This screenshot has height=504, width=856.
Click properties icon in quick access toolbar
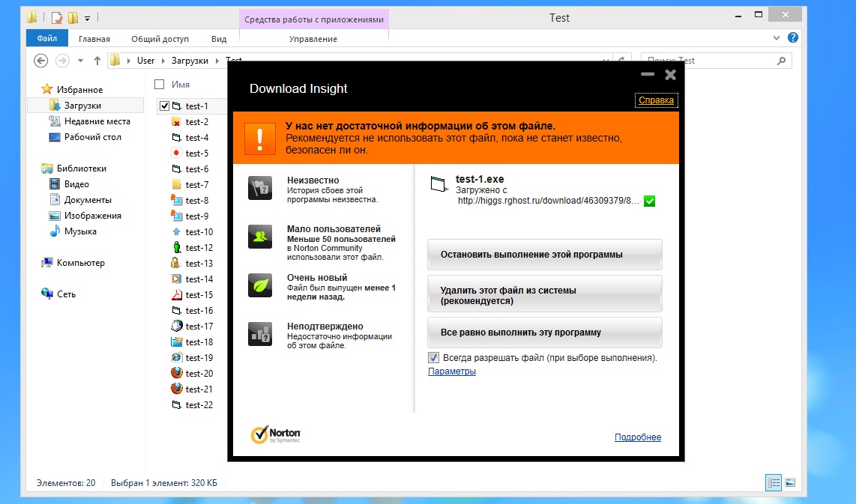57,18
